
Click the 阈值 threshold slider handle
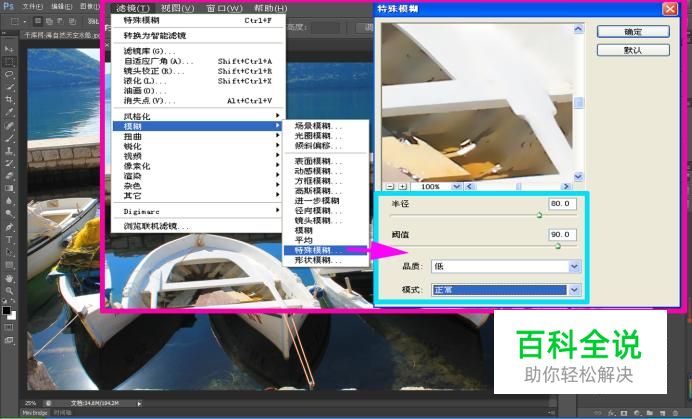coord(557,246)
